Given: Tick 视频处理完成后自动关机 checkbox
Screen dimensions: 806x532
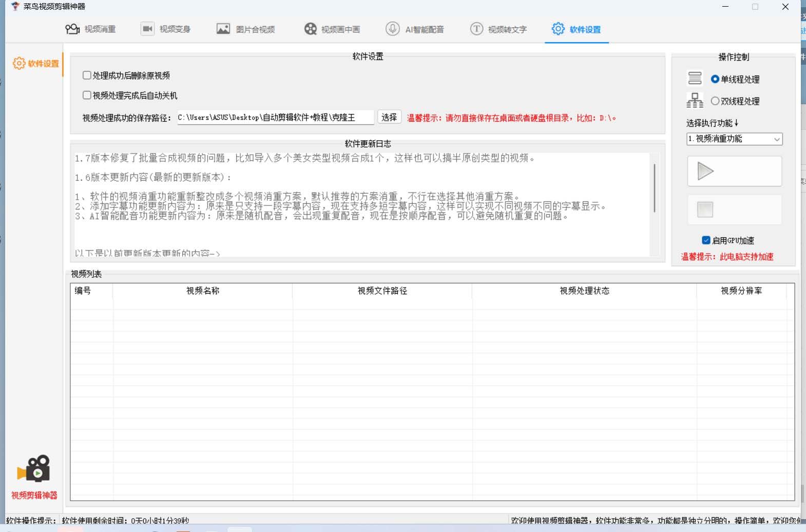Looking at the screenshot, I should click(x=87, y=96).
